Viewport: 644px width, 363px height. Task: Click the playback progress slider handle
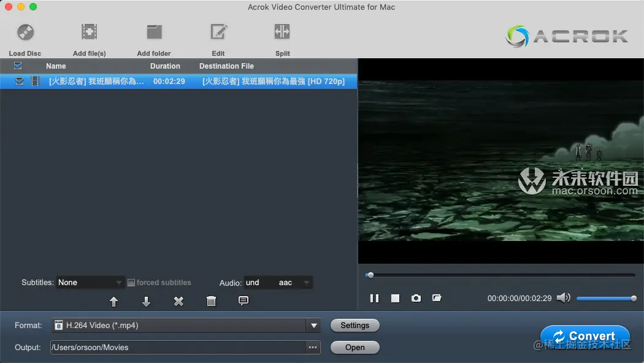coord(370,275)
